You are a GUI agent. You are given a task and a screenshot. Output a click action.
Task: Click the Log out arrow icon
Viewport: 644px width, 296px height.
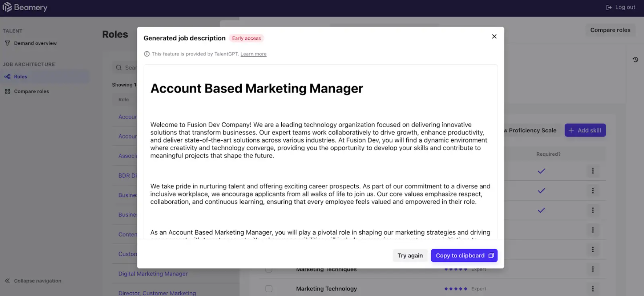coord(609,7)
